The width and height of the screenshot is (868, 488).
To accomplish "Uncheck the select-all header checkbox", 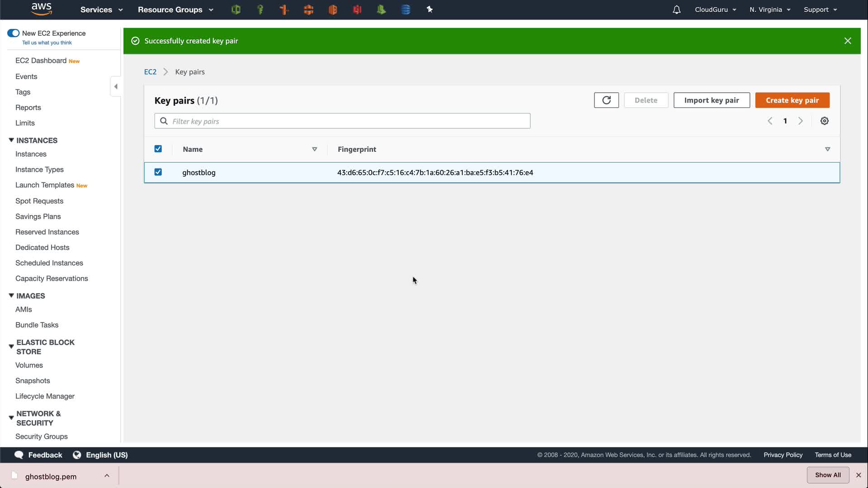I will 158,149.
